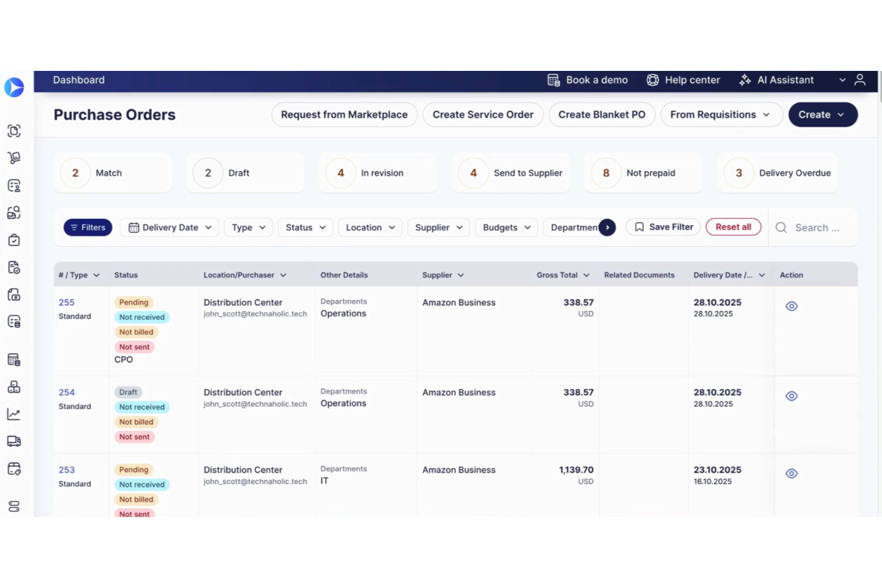882x588 pixels.
Task: Open the analytics chart icon in the sidebar
Action: point(14,414)
